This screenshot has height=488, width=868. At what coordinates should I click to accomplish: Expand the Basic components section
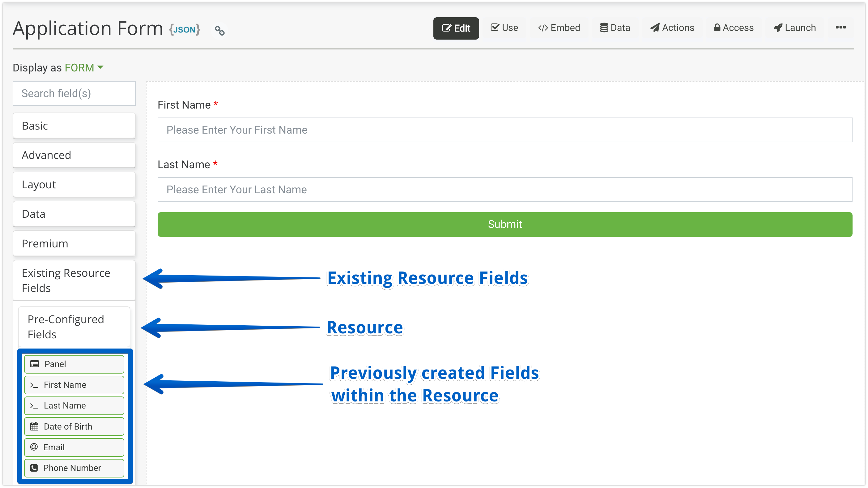pyautogui.click(x=74, y=126)
